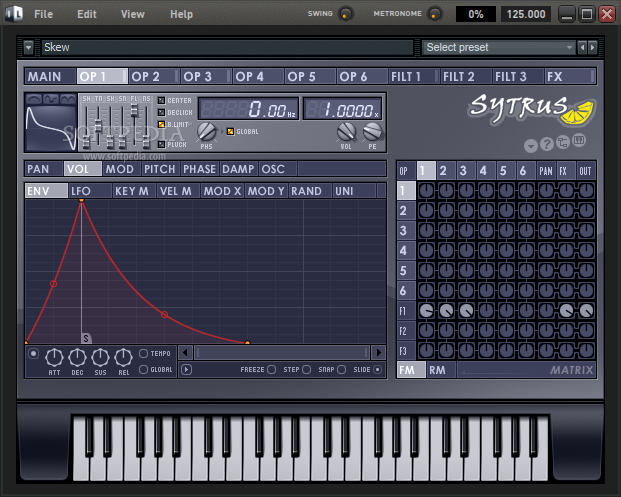Click the Sytrus lemon logo
The height and width of the screenshot is (497, 621).
click(x=531, y=109)
